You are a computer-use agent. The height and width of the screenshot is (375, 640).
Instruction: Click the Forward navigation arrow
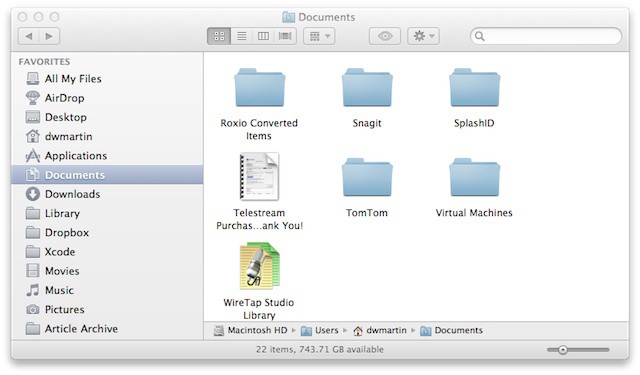pos(49,36)
